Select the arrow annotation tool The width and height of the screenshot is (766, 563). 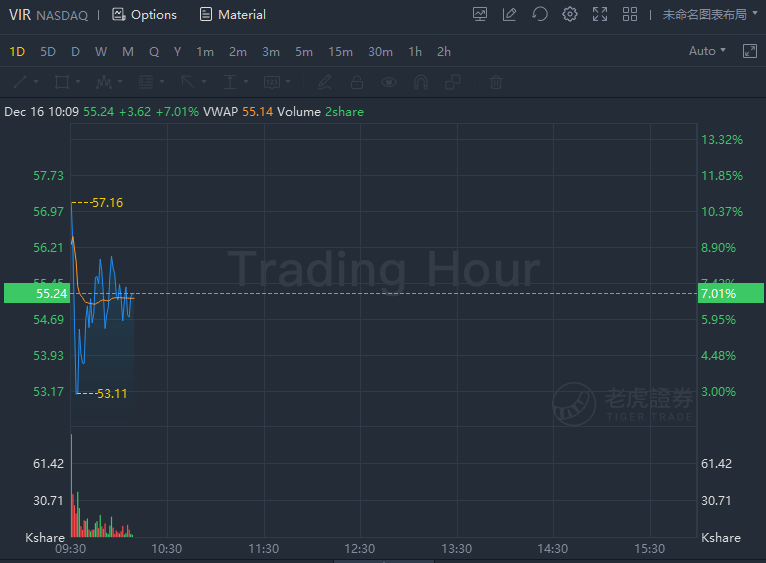(188, 82)
